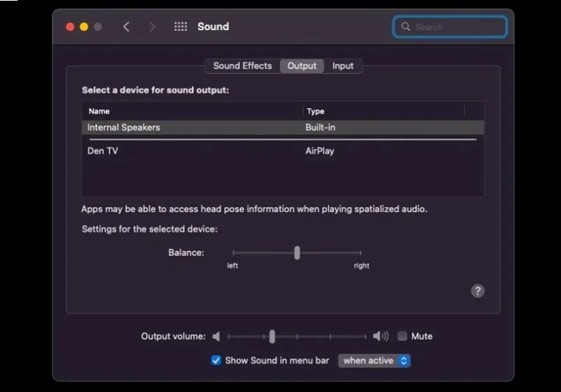The height and width of the screenshot is (392, 561).
Task: Click the Name column header
Action: tap(99, 111)
